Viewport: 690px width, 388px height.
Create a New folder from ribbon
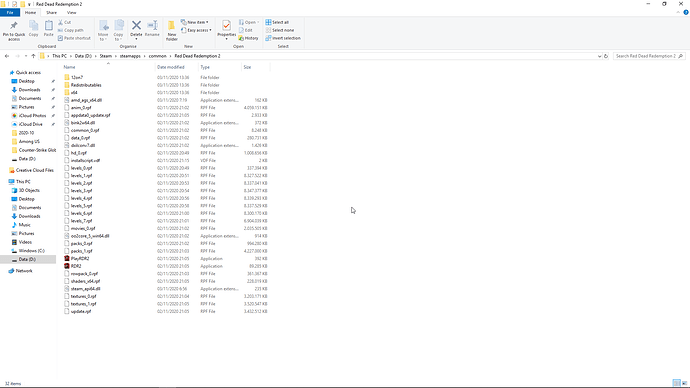pyautogui.click(x=172, y=31)
